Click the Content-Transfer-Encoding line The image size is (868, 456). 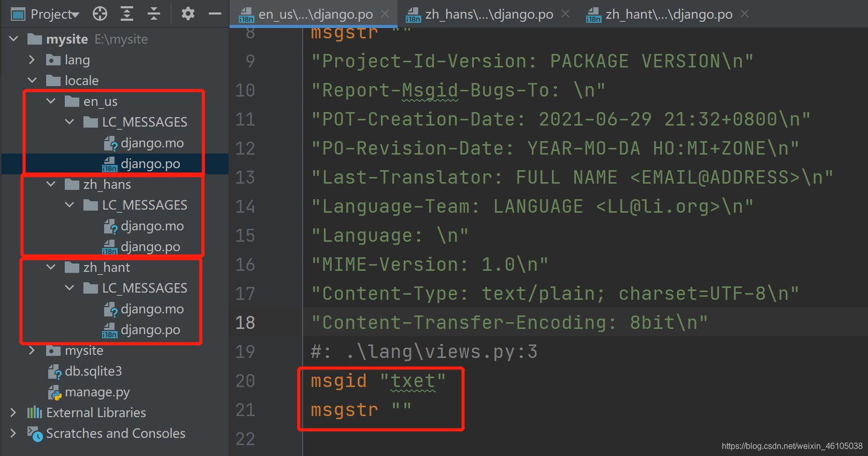[509, 322]
